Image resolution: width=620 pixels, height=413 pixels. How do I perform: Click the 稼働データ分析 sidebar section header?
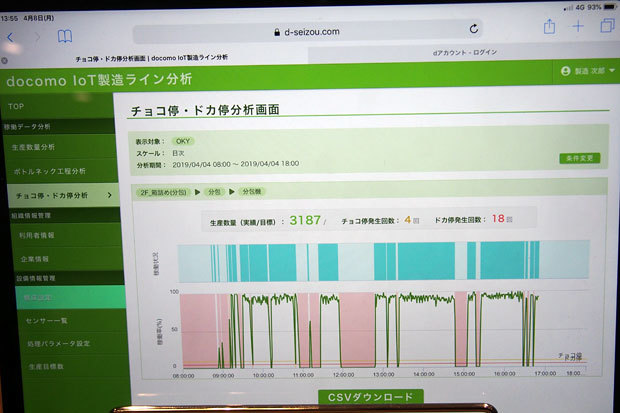(27, 127)
